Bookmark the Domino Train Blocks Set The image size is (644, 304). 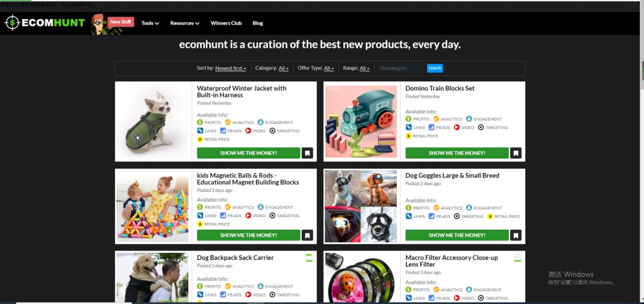pyautogui.click(x=516, y=153)
